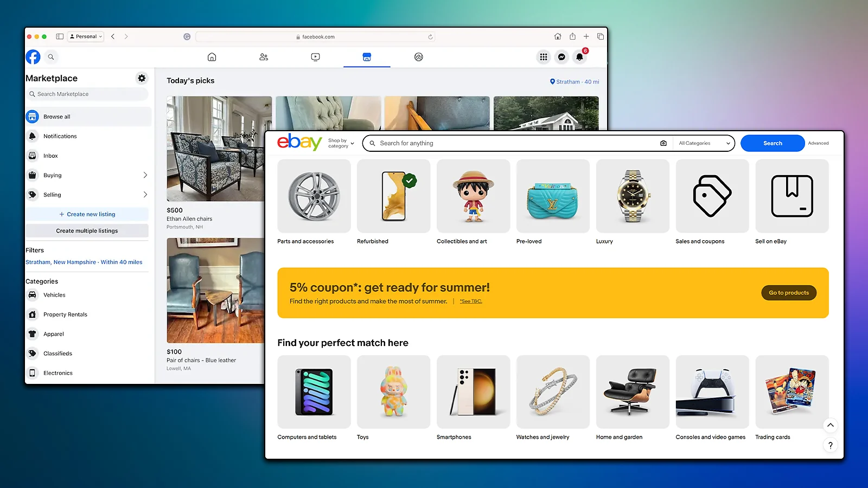
Task: Open Marketplace Inbox item
Action: pyautogui.click(x=88, y=156)
